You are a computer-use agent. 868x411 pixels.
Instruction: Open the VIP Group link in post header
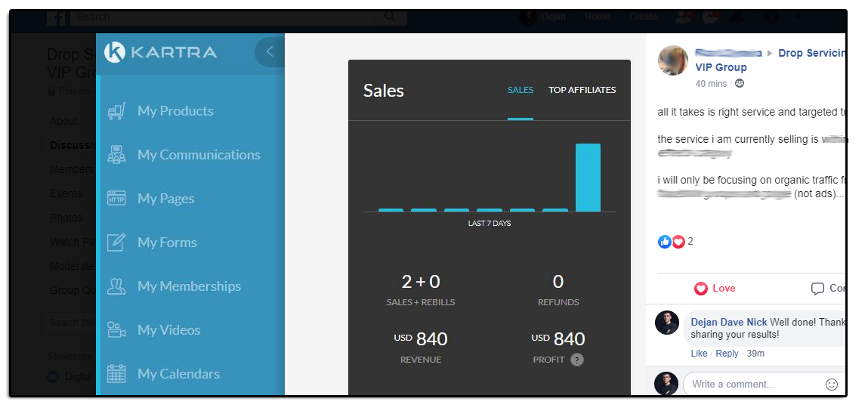(x=721, y=67)
